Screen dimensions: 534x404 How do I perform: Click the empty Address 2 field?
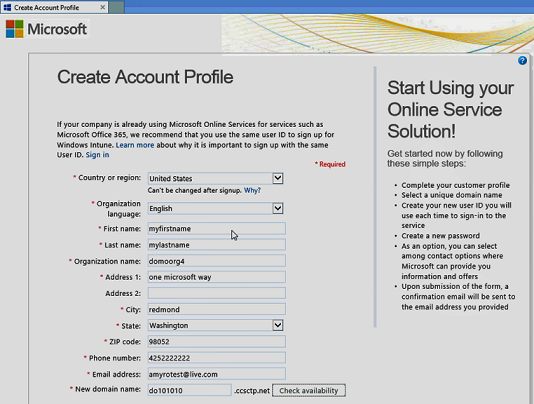[217, 293]
